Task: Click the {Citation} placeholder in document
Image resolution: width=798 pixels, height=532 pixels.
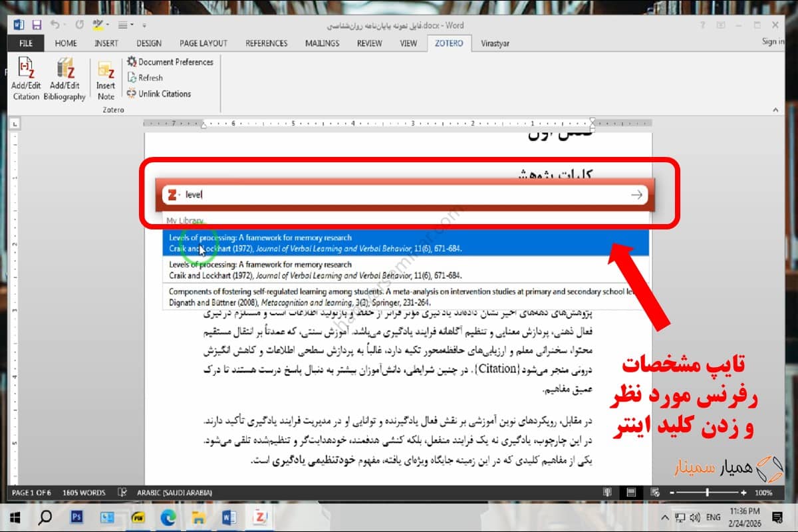Action: click(497, 368)
